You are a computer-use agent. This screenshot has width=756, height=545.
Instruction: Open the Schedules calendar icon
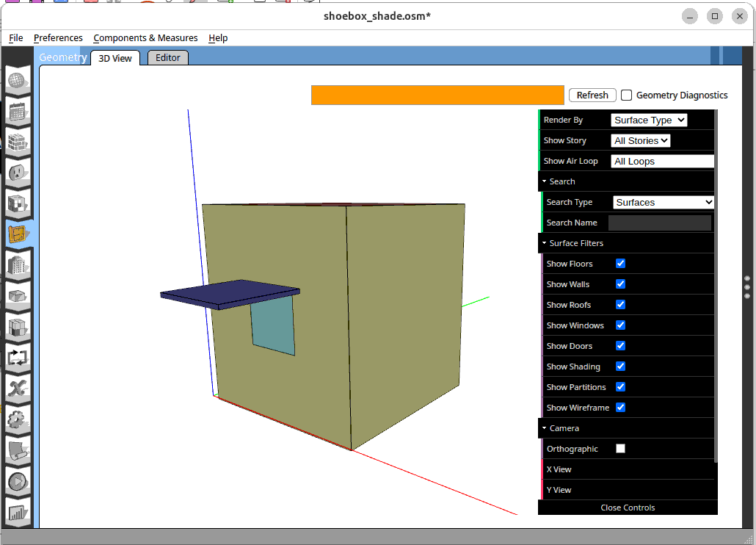click(x=18, y=111)
